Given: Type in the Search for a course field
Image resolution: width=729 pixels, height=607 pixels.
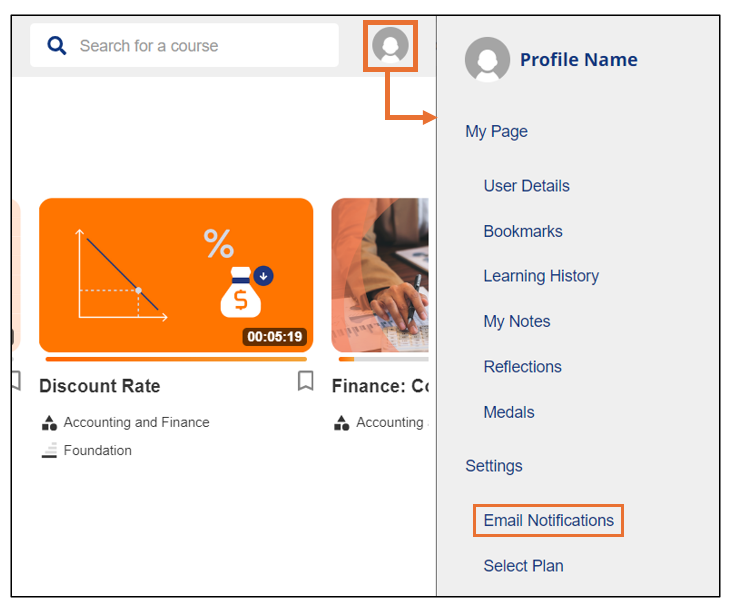Looking at the screenshot, I should point(200,46).
